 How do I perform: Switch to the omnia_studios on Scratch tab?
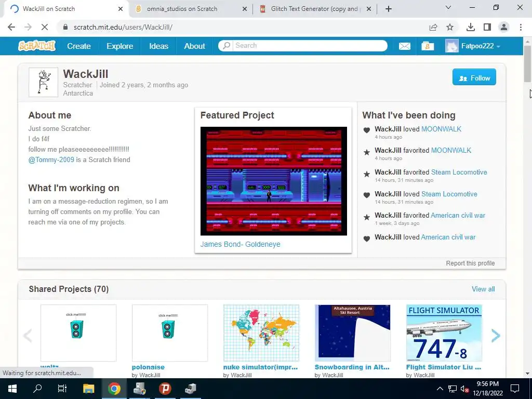[182, 9]
